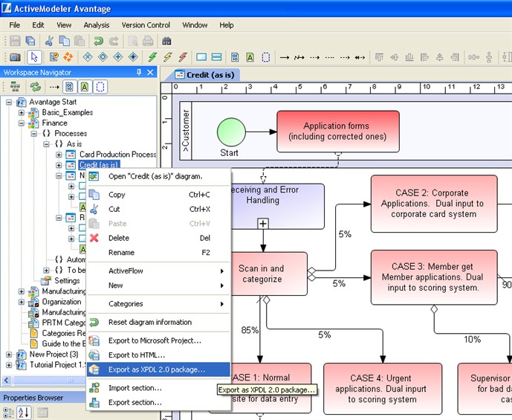
Task: Choose Open "Credit (as is)" diagram entry
Action: click(159, 176)
